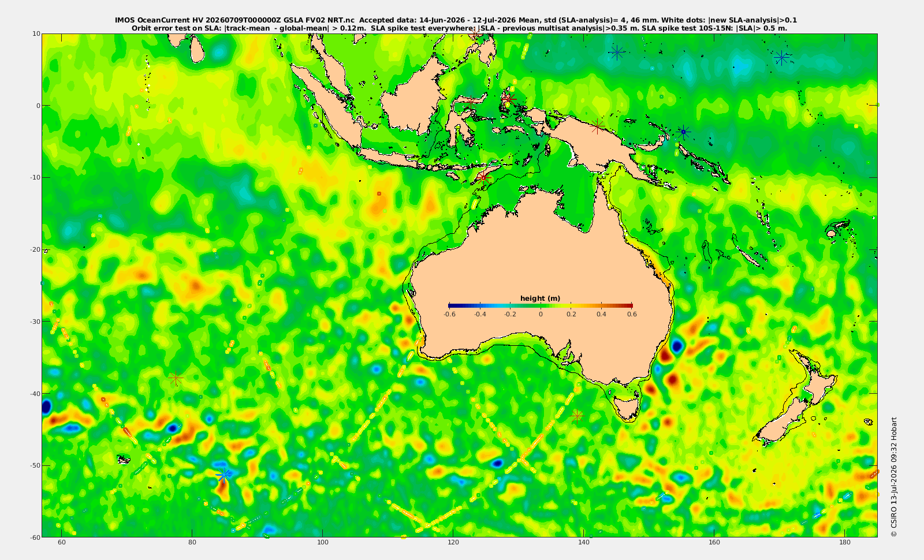Click the red asterisk near Halmahera at equator
Image resolution: width=924 pixels, height=560 pixels.
[509, 99]
